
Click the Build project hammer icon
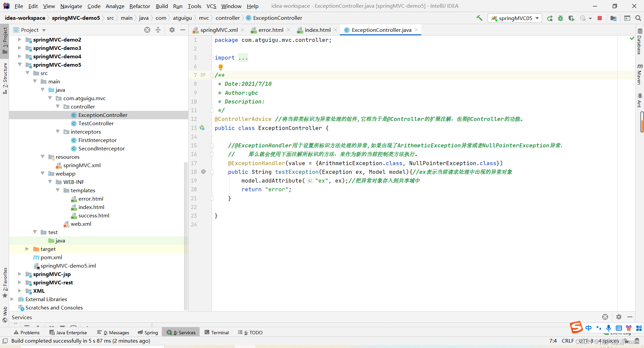pyautogui.click(x=479, y=18)
